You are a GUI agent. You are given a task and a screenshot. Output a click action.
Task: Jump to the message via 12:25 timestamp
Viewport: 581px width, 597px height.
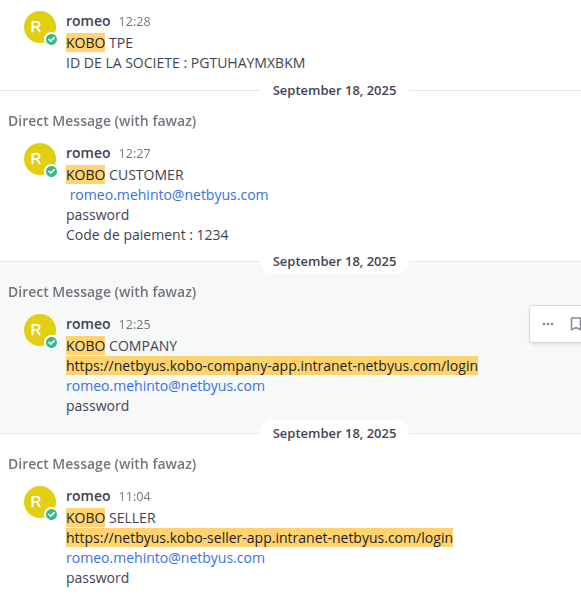click(134, 325)
